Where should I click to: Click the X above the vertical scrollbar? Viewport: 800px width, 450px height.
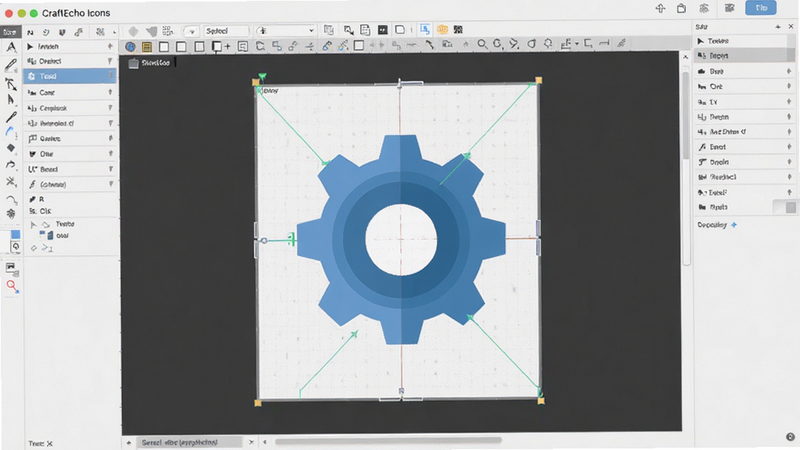point(686,57)
